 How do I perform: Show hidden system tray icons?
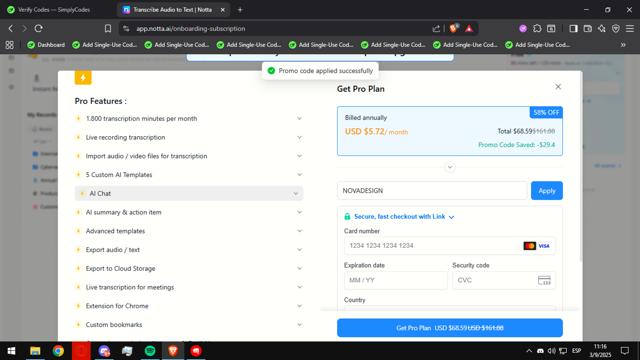tap(529, 351)
